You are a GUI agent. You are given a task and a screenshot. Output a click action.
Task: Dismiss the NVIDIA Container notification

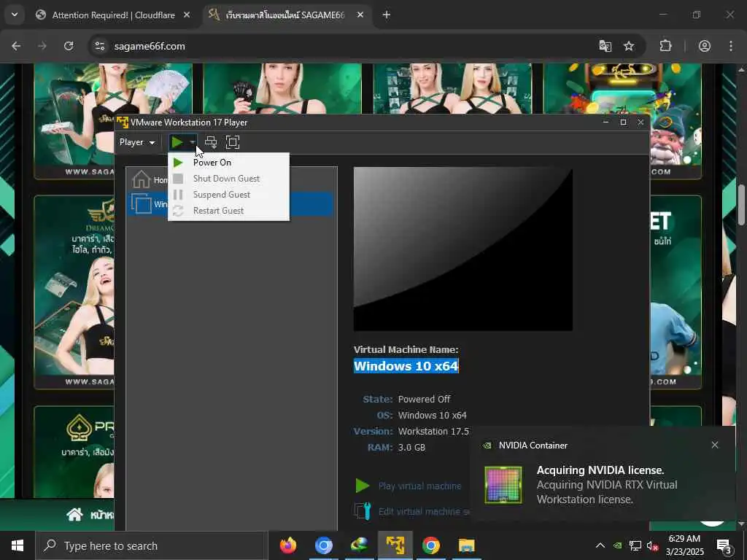click(x=715, y=445)
